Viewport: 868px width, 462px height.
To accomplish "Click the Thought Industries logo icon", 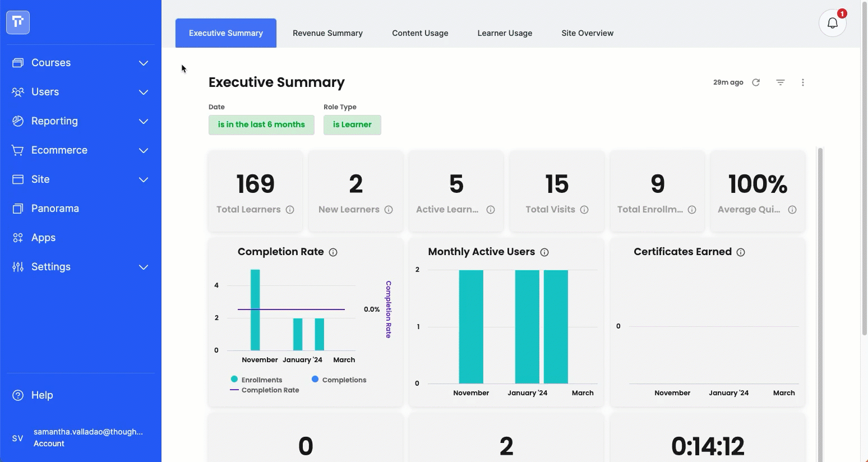I will click(x=18, y=22).
